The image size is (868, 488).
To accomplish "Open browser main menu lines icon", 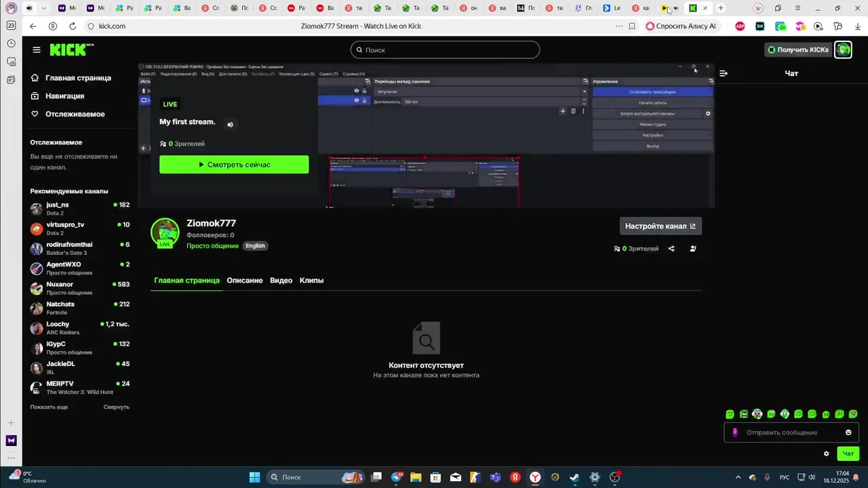I will (x=797, y=8).
